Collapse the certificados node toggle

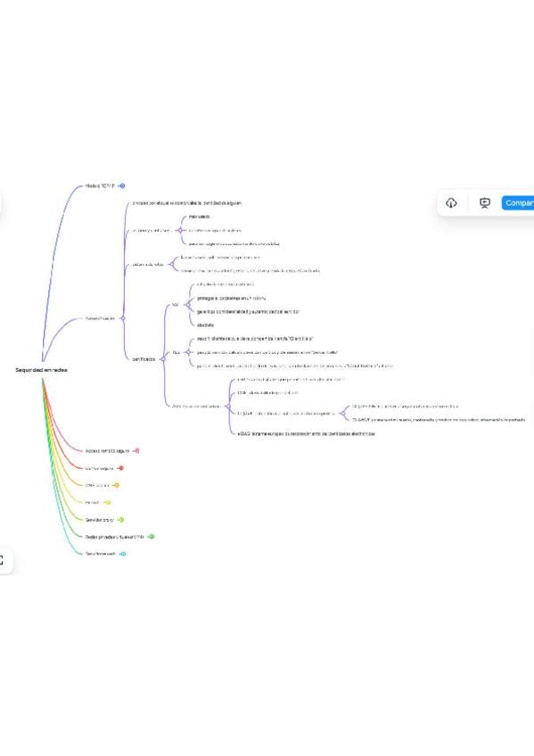pos(163,359)
